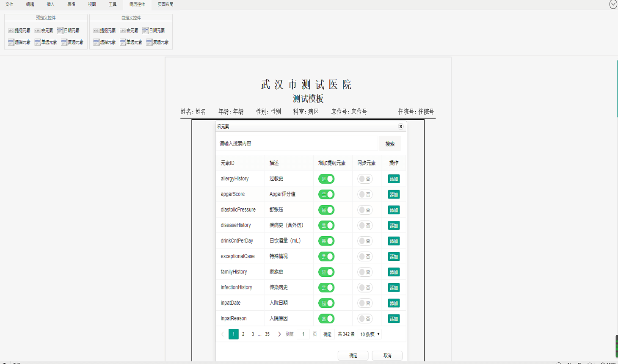Add a 单选元素 from 预定义控件
The height and width of the screenshot is (364, 618).
pyautogui.click(x=46, y=42)
